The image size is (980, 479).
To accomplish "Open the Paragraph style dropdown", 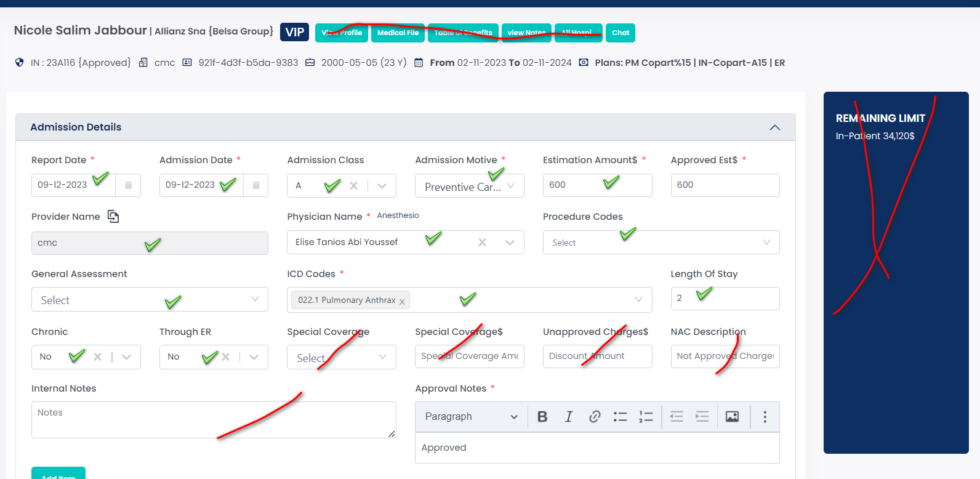I will click(x=471, y=417).
